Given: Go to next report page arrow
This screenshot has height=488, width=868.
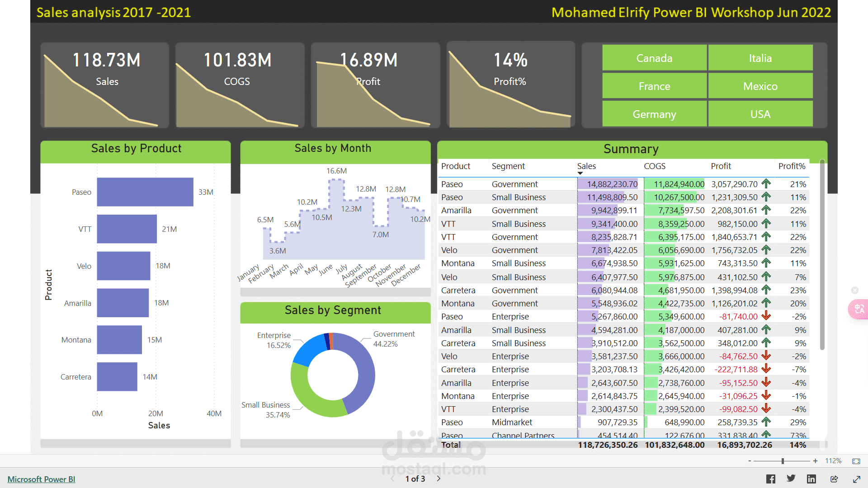Looking at the screenshot, I should point(439,479).
